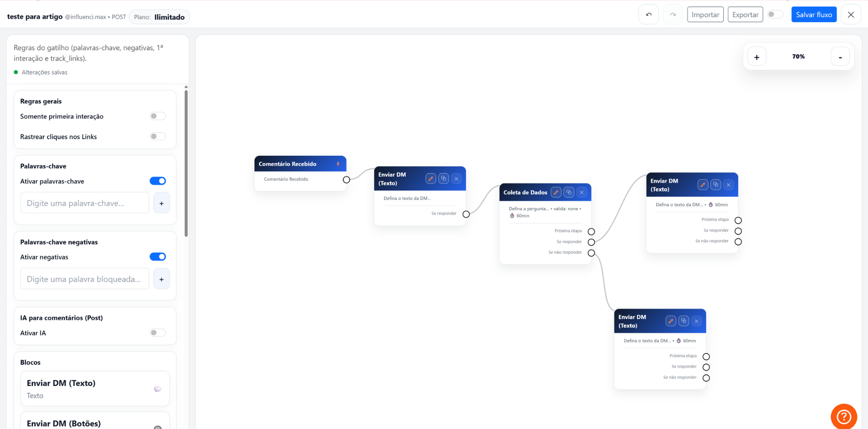Click the Importar button
This screenshot has height=429, width=868.
pyautogui.click(x=705, y=15)
